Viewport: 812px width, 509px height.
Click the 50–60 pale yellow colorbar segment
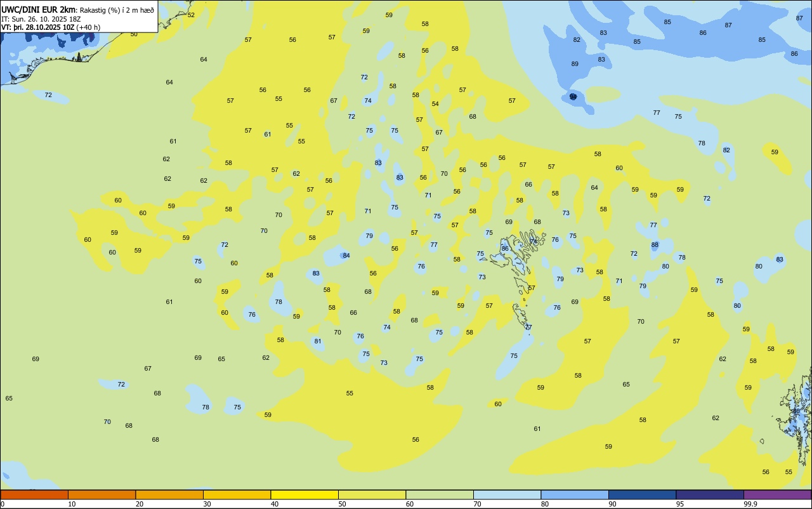tap(372, 495)
